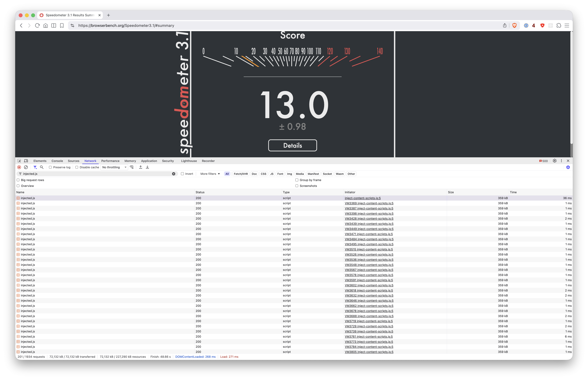Toggle device toolbar icon in DevTools
The height and width of the screenshot is (380, 588).
pyautogui.click(x=26, y=161)
